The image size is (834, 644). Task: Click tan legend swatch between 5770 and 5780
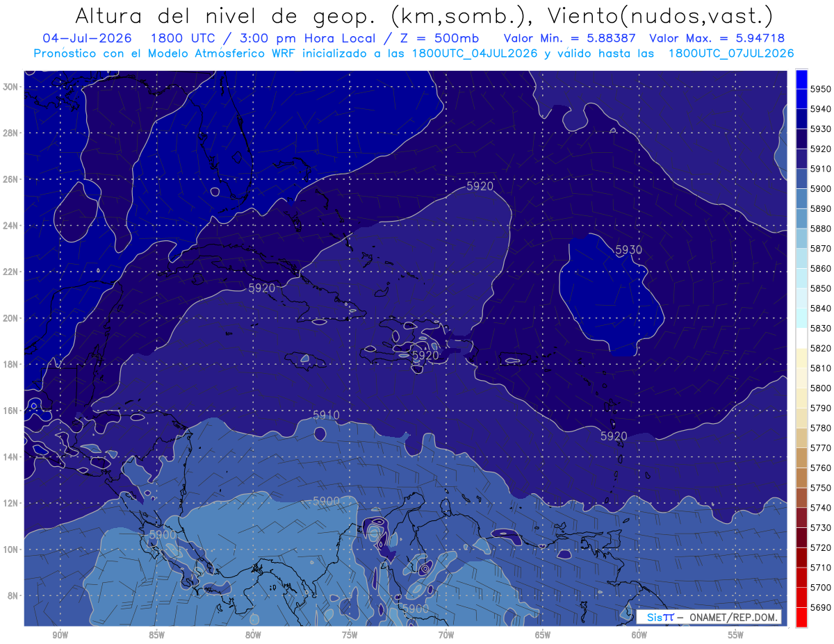[x=801, y=438]
